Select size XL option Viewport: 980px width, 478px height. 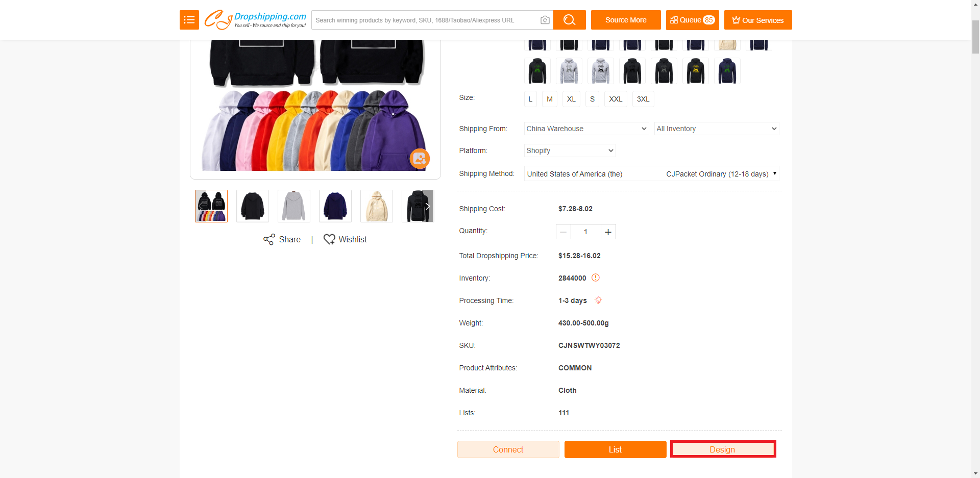571,99
